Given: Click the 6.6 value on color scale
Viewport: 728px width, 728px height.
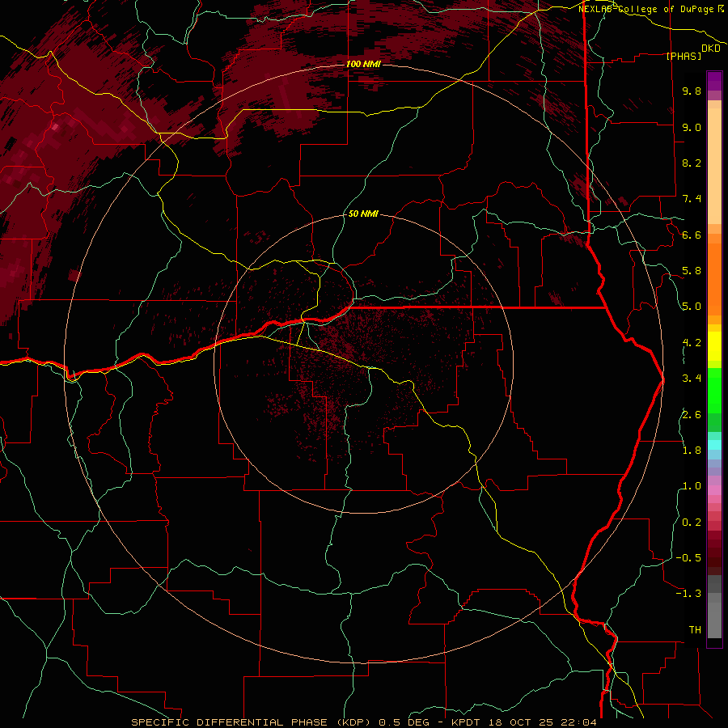Looking at the screenshot, I should coord(692,235).
